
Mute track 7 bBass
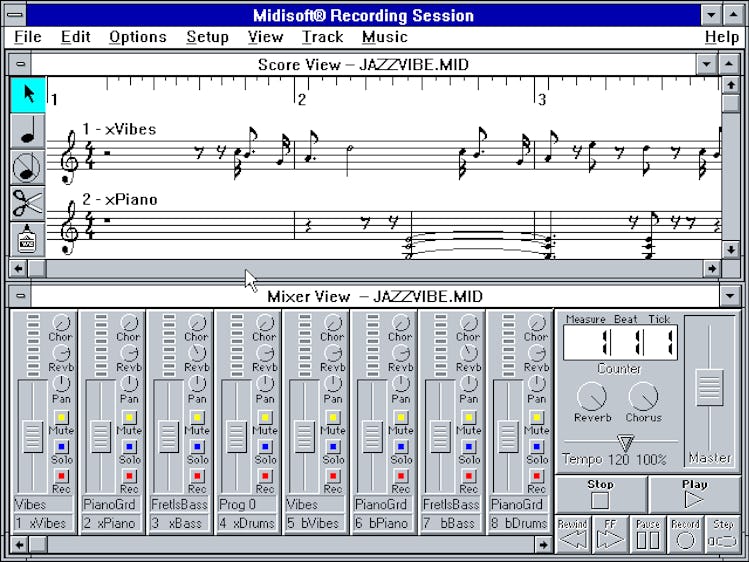point(469,417)
